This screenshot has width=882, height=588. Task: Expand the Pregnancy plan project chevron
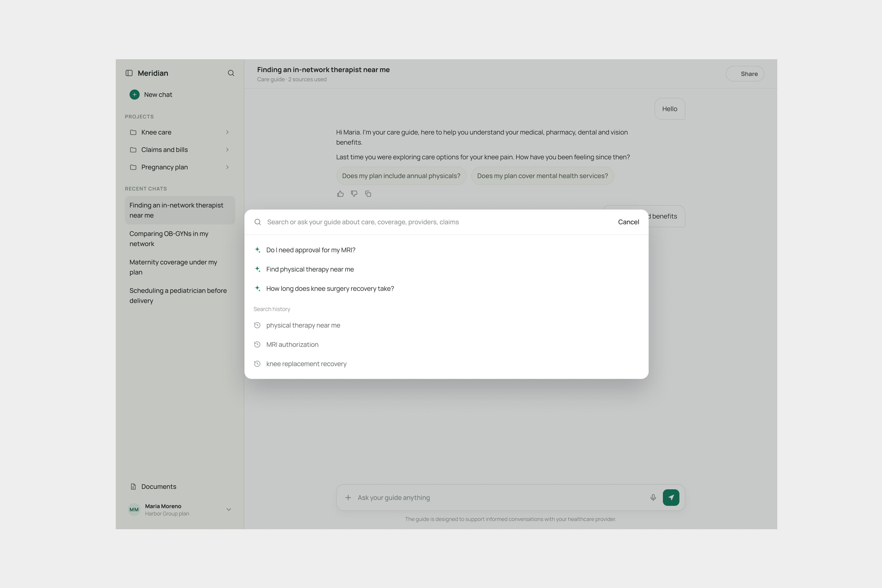click(x=227, y=167)
